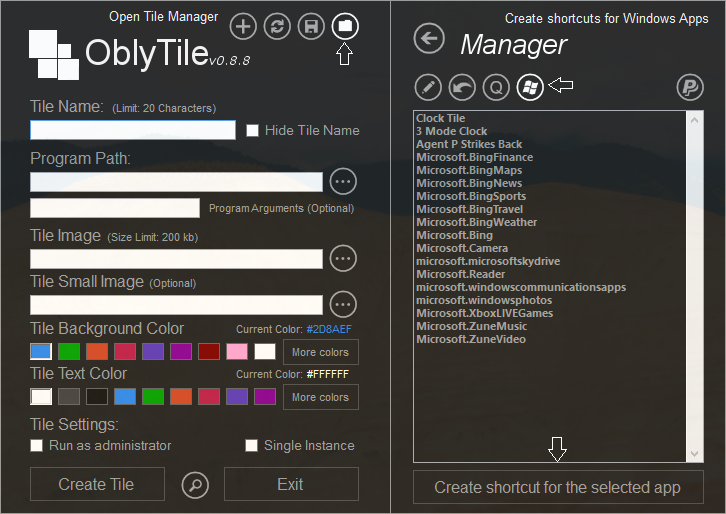Toggle the Single Instance checkbox
Image resolution: width=726 pixels, height=514 pixels.
(x=252, y=445)
